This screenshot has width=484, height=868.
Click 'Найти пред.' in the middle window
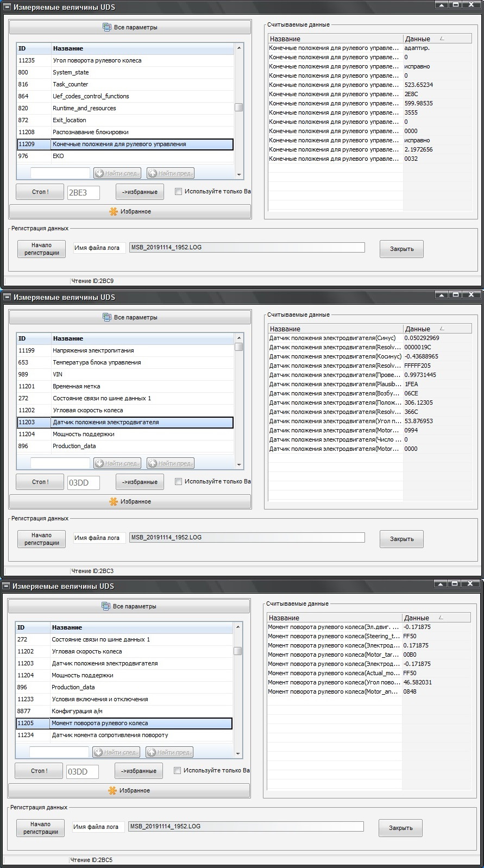pos(171,463)
